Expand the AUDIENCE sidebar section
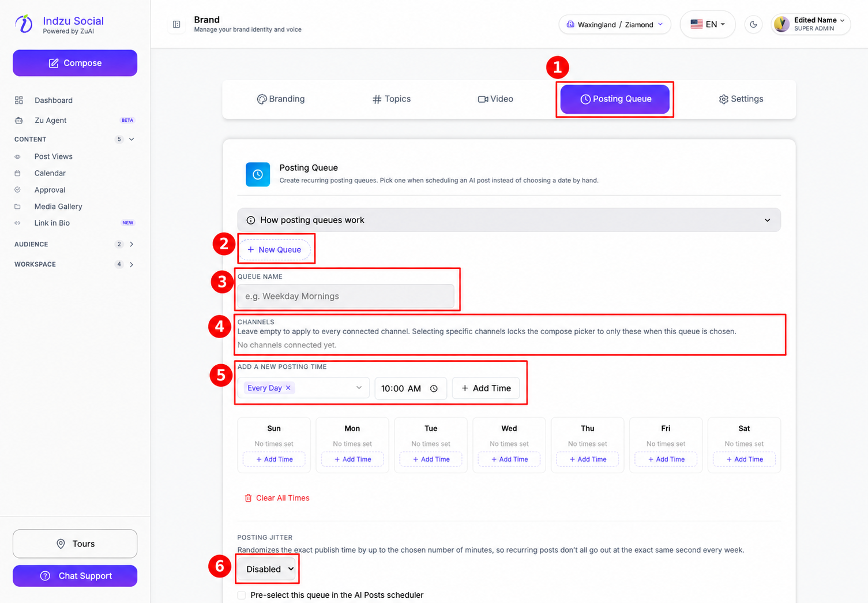 click(131, 244)
